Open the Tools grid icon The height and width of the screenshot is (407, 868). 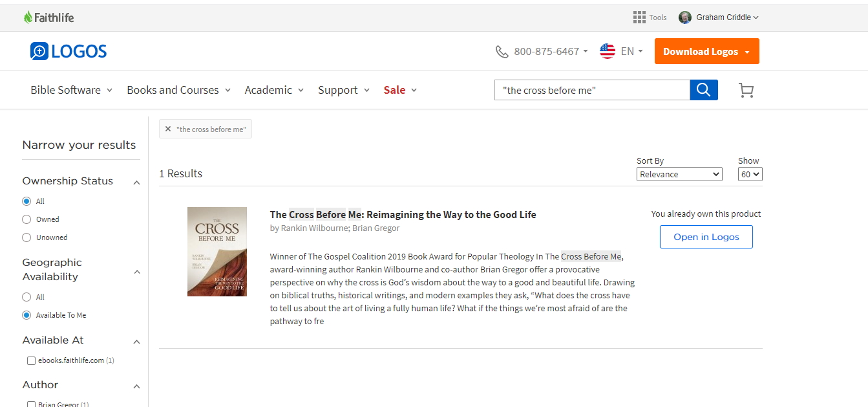[x=639, y=17]
